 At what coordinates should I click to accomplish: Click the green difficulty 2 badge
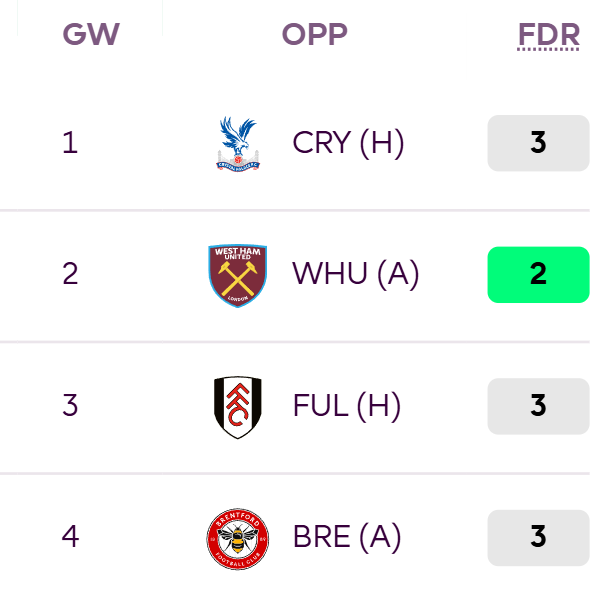point(538,275)
